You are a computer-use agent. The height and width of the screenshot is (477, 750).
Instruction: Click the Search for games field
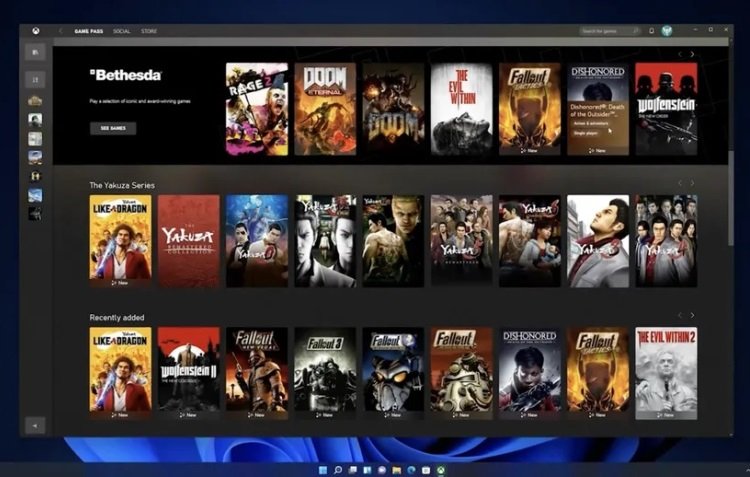[x=606, y=31]
